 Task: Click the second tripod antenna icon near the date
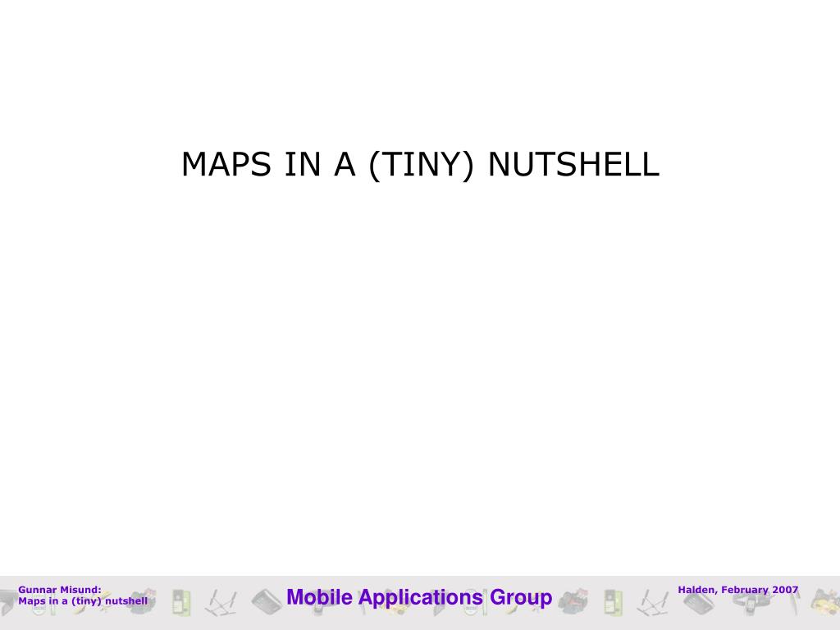tap(651, 603)
